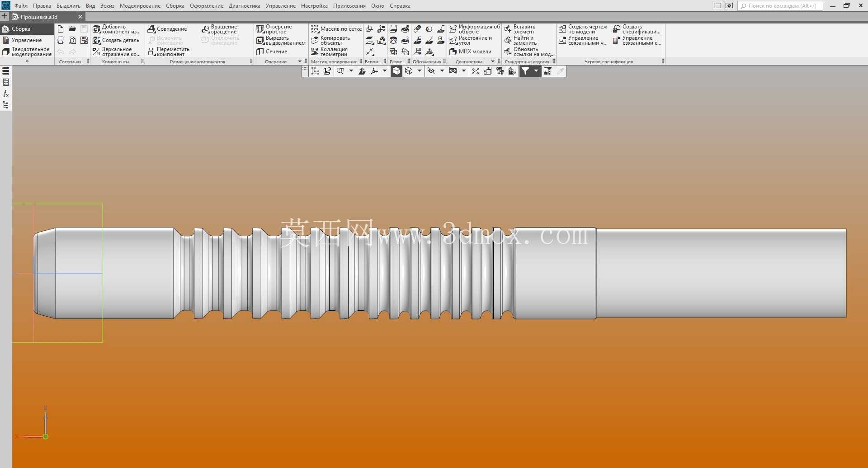
Task: Click the command search field
Action: pos(780,6)
